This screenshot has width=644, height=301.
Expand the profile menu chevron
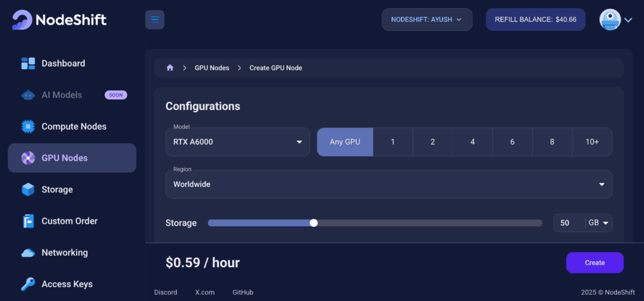click(x=628, y=19)
